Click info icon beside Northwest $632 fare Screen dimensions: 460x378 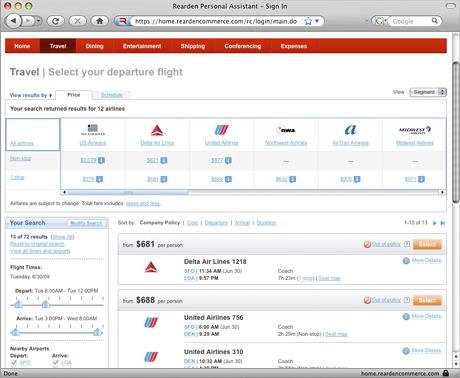point(292,179)
